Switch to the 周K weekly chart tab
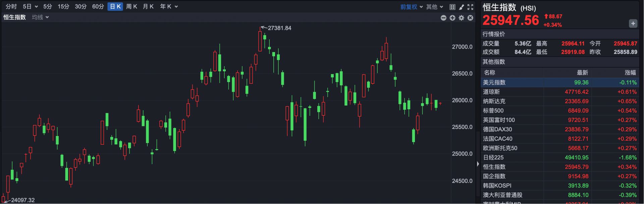 (x=131, y=6)
